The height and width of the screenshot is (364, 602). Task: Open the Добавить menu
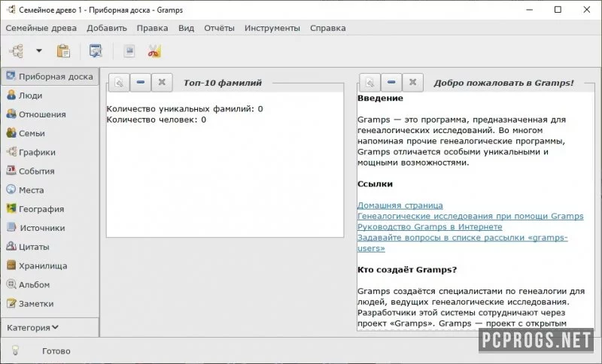107,28
